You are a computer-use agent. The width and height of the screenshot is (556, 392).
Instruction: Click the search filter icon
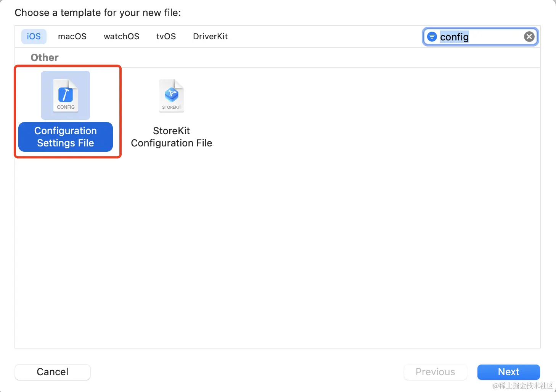point(432,37)
